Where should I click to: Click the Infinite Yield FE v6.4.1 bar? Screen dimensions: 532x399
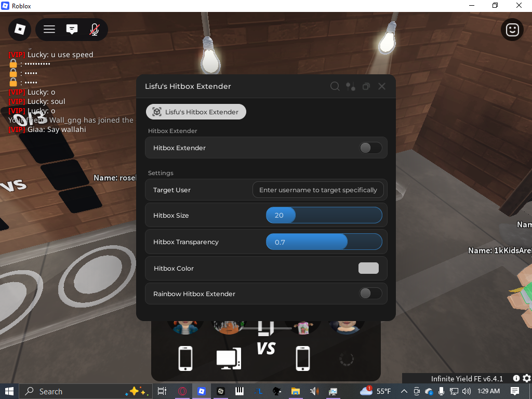(x=467, y=378)
